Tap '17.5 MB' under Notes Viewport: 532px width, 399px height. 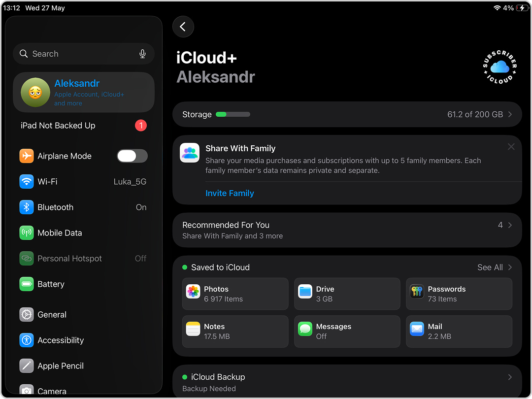tap(217, 336)
